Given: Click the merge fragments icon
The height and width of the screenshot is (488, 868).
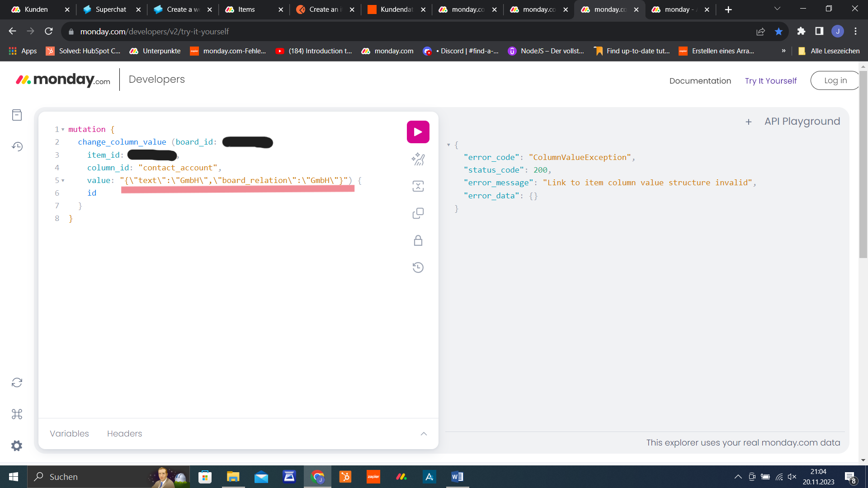Looking at the screenshot, I should tap(418, 186).
